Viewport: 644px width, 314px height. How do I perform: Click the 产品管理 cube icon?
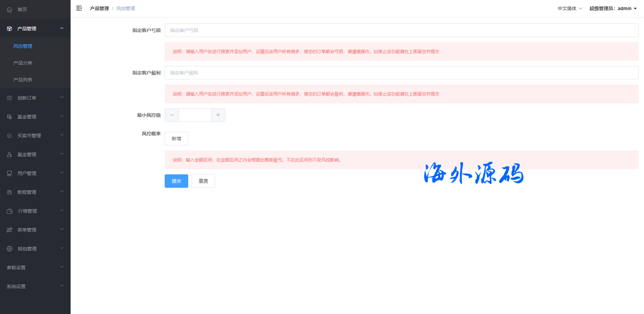coord(9,29)
